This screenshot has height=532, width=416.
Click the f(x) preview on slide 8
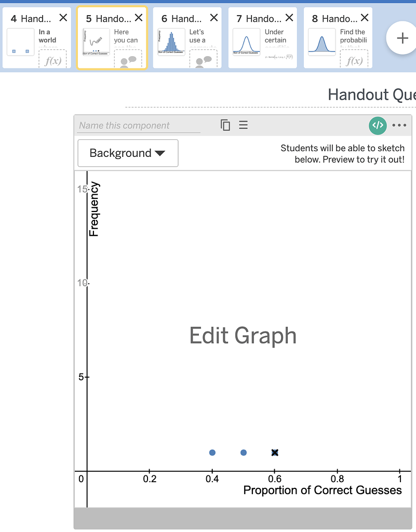tap(354, 59)
